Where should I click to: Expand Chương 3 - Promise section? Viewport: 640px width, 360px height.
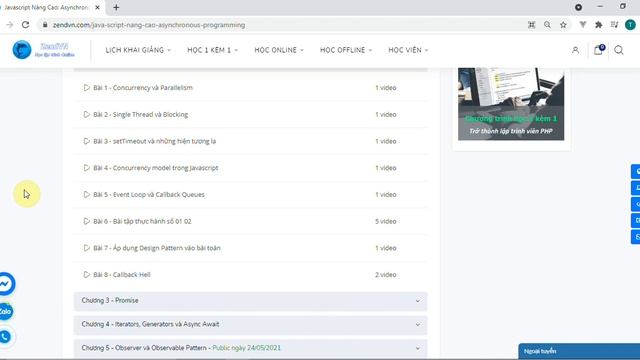click(251, 301)
